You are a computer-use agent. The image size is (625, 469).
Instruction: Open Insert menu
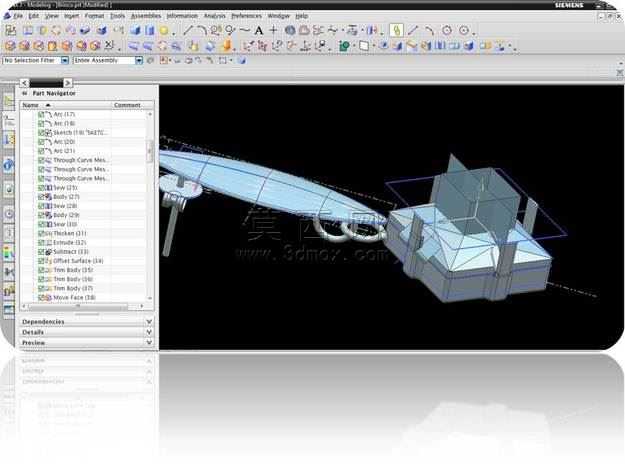point(72,16)
